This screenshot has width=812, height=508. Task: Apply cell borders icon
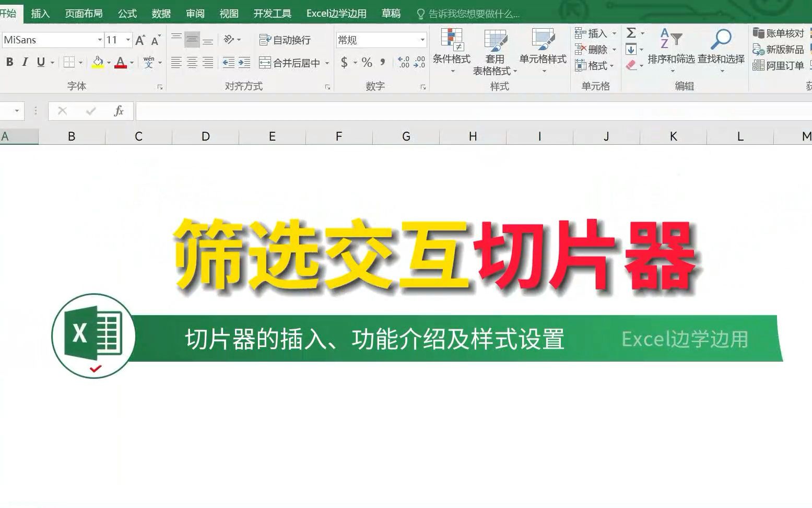pos(69,62)
